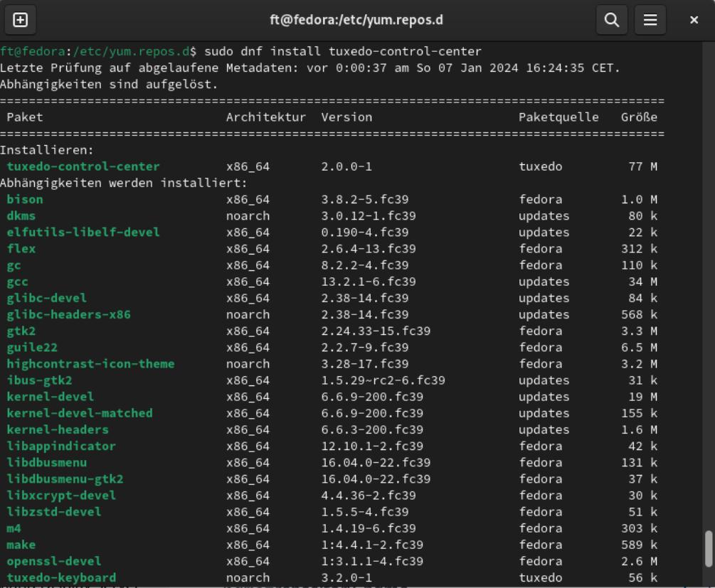Click the size 589 k for make

pos(640,545)
